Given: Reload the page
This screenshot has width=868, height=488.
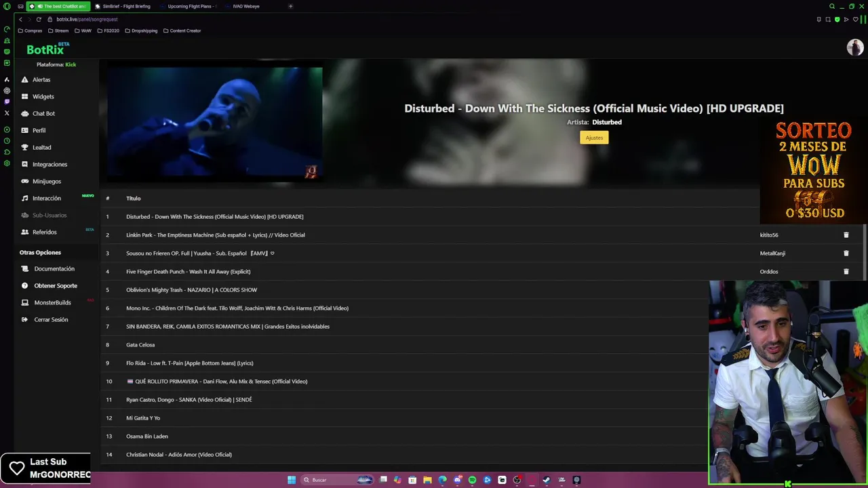Looking at the screenshot, I should pyautogui.click(x=39, y=19).
